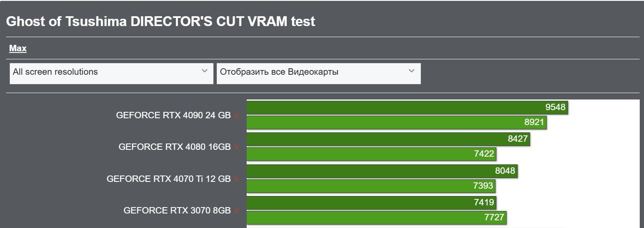The height and width of the screenshot is (228, 644).
Task: Open the All screen resolutions dropdown
Action: [x=111, y=73]
